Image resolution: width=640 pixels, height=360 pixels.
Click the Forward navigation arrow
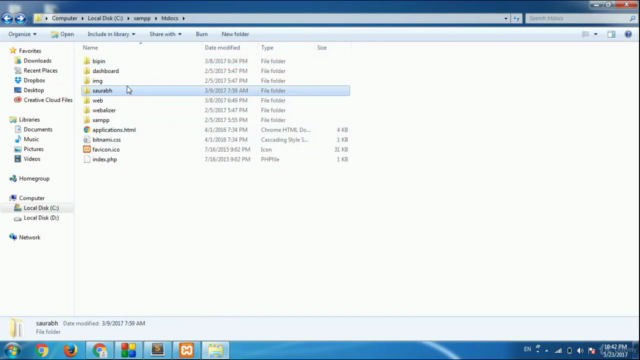coord(20,18)
